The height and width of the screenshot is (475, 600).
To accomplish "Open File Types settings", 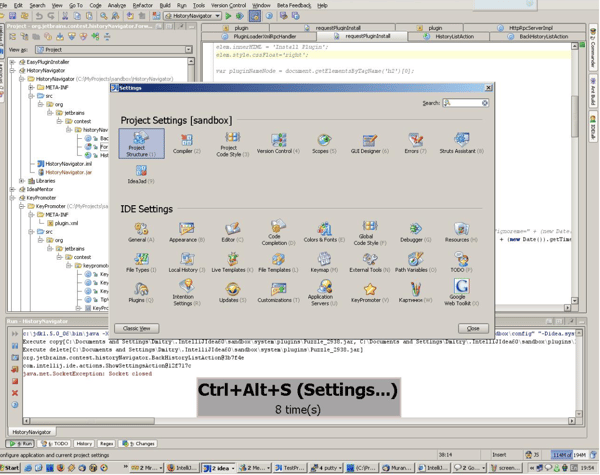I will (141, 263).
